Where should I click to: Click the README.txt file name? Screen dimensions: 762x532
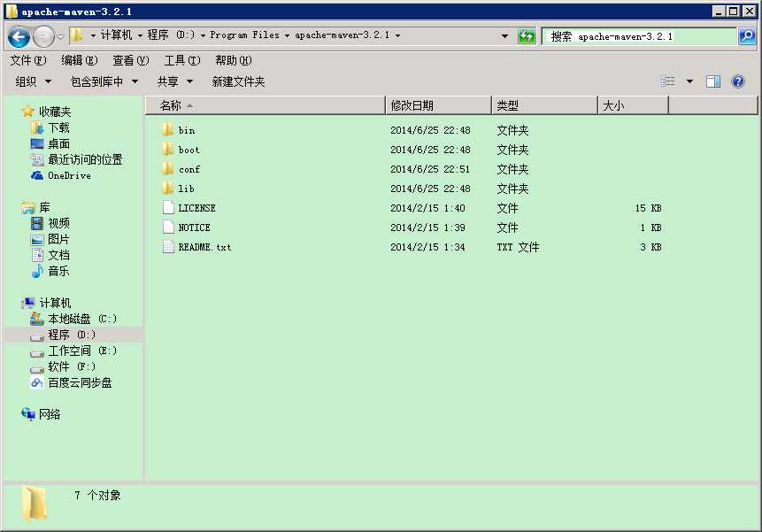204,247
